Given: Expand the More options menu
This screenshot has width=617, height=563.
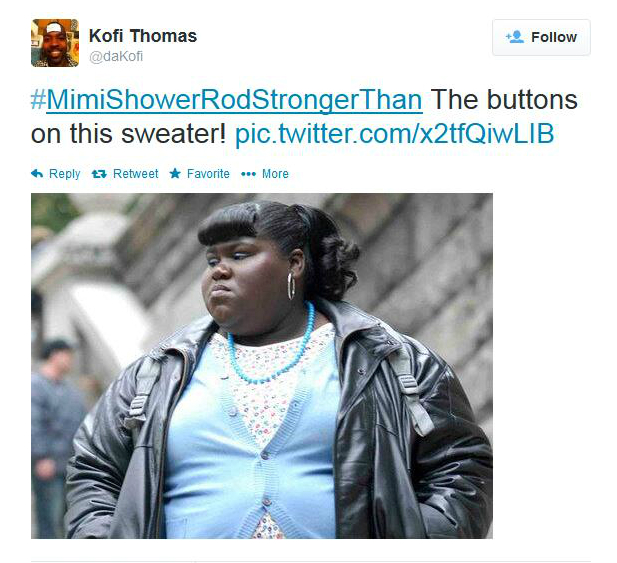Looking at the screenshot, I should pyautogui.click(x=265, y=174).
